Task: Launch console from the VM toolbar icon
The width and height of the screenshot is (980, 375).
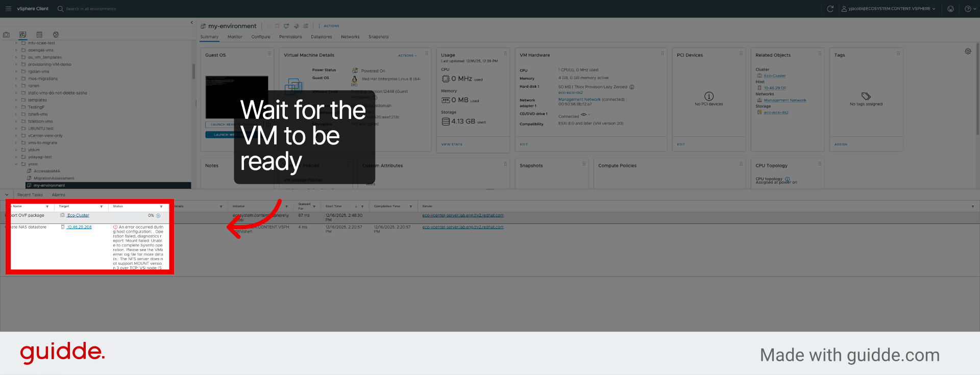Action: pos(286,26)
